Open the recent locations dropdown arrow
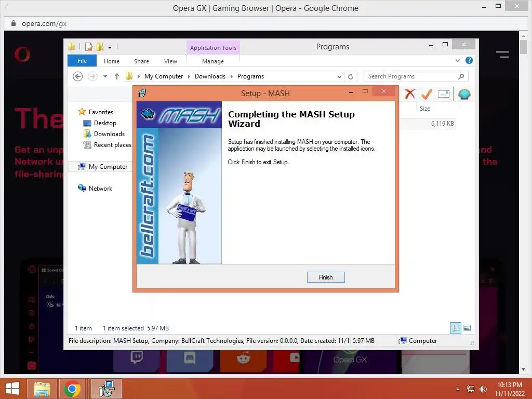Image resolution: width=532 pixels, height=399 pixels. 105,76
